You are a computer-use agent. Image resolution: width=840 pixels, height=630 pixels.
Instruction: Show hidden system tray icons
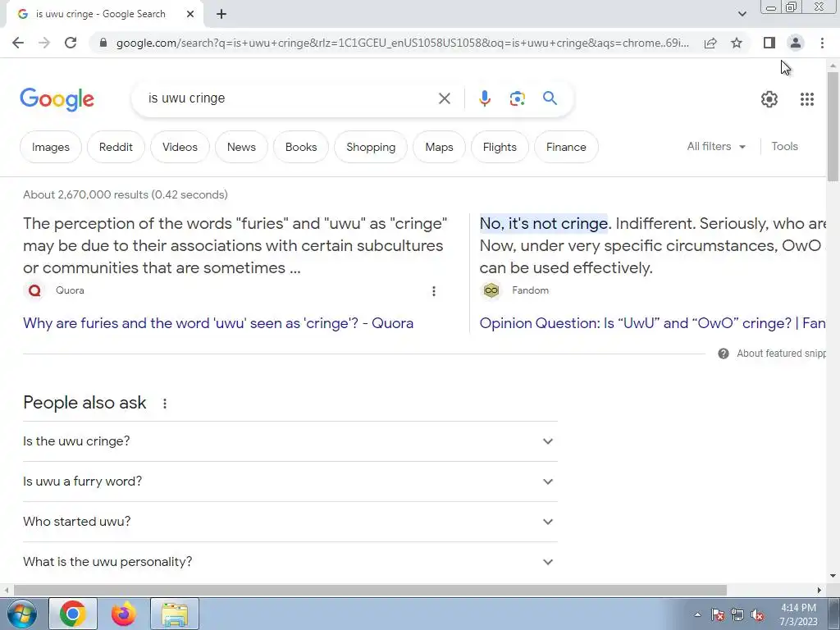[697, 615]
